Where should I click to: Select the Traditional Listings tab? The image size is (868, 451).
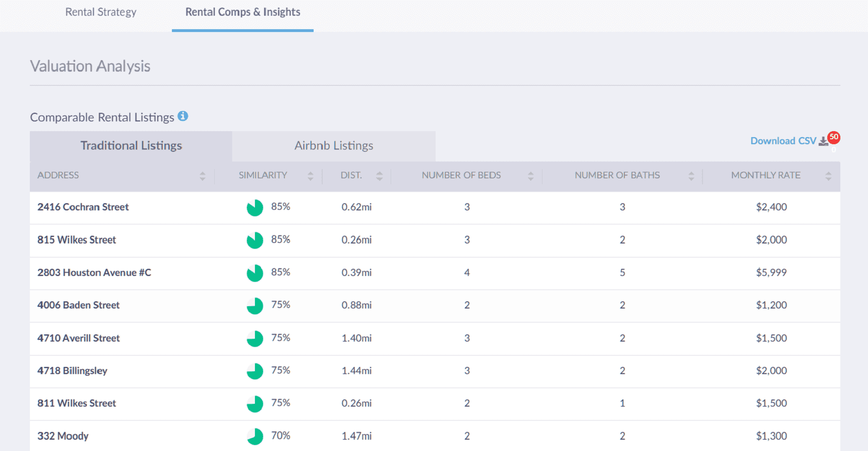pyautogui.click(x=131, y=146)
